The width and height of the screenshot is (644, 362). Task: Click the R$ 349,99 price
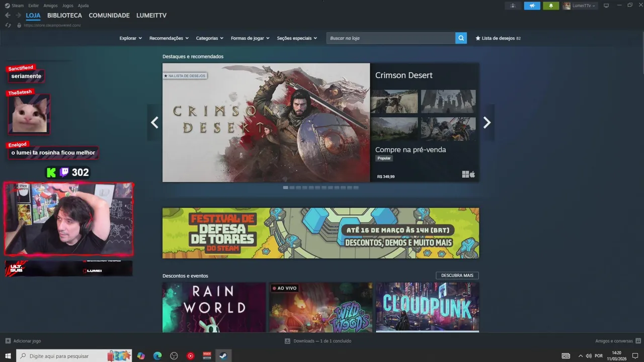pos(386,176)
